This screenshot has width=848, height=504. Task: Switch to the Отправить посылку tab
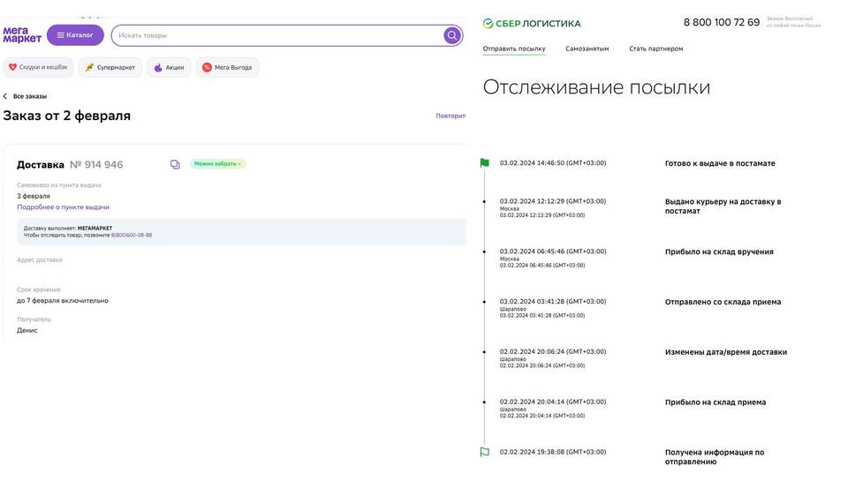point(514,49)
